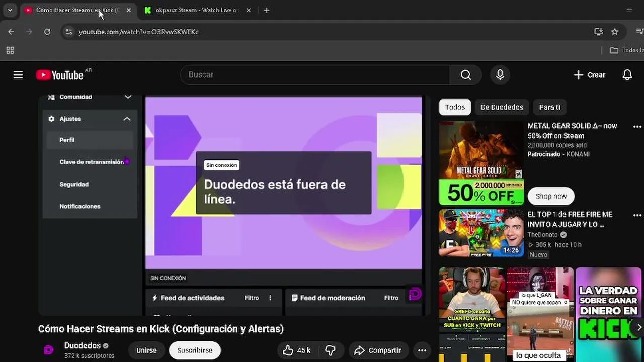Like the video (45 k)
Screen dimensions: 644x362
coord(297,350)
